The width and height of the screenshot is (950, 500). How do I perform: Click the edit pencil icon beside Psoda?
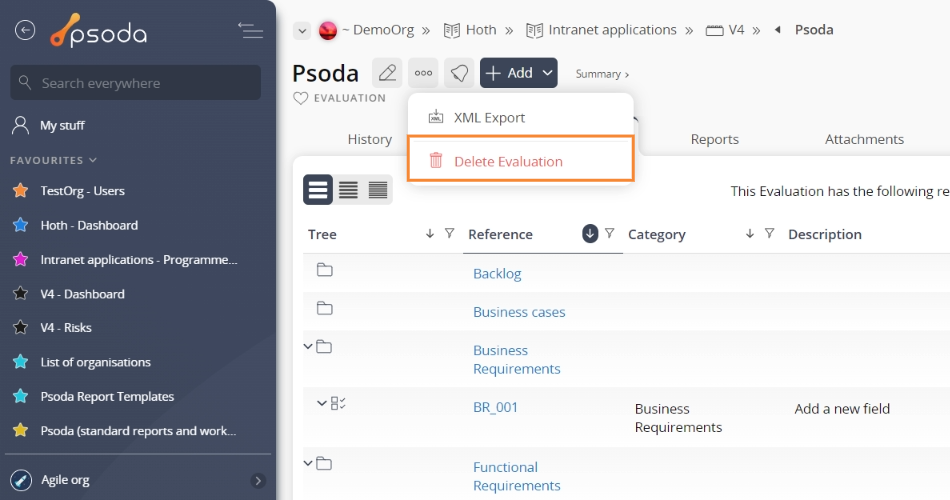click(387, 73)
